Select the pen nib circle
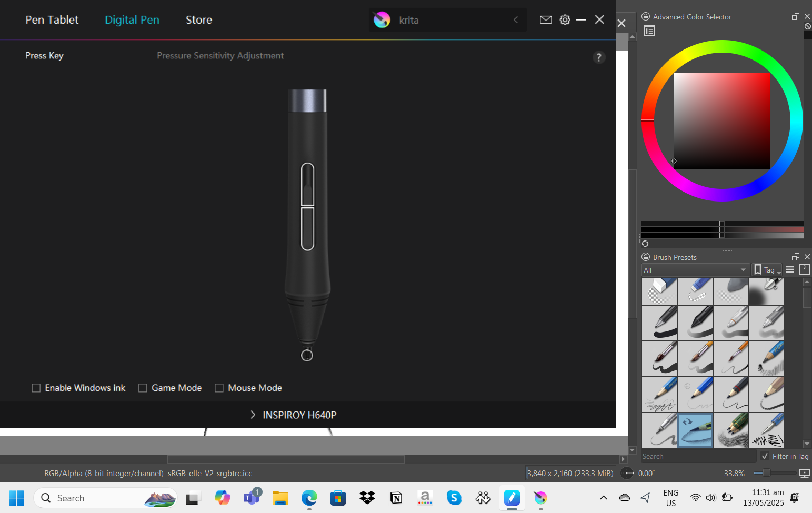This screenshot has width=812, height=513. (307, 356)
